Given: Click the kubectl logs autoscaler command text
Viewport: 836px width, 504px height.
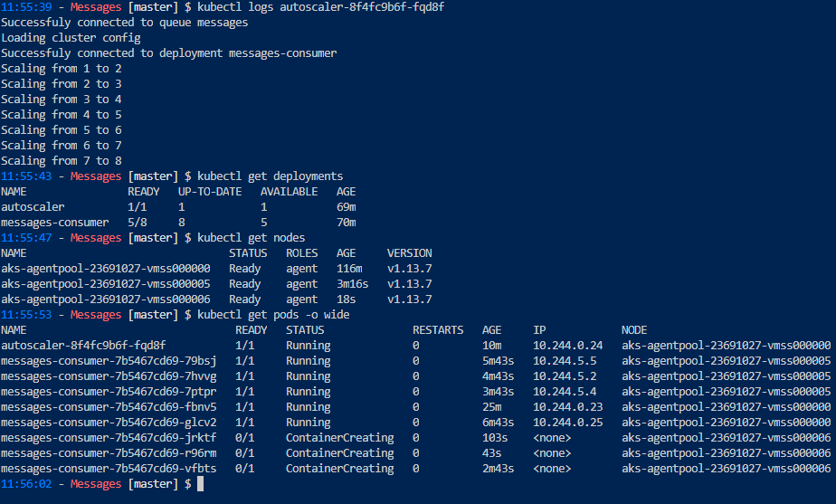Looking at the screenshot, I should tap(320, 7).
